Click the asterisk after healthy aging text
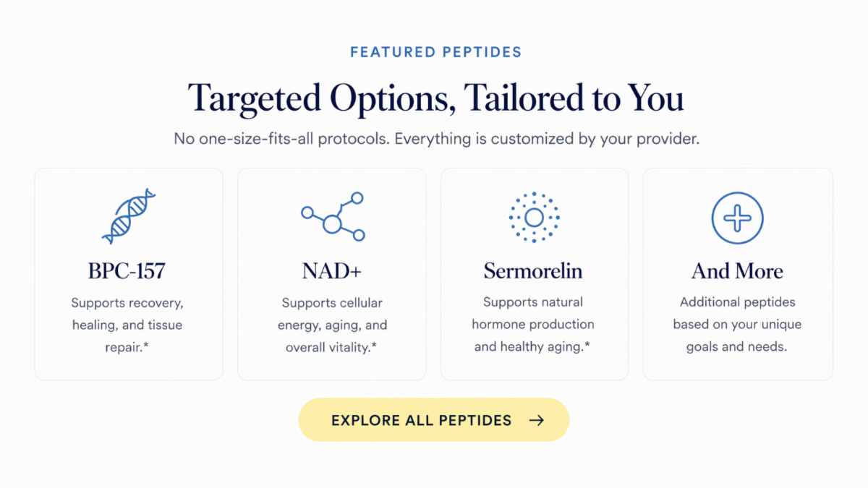Viewport: 868px width, 488px height. (x=587, y=346)
